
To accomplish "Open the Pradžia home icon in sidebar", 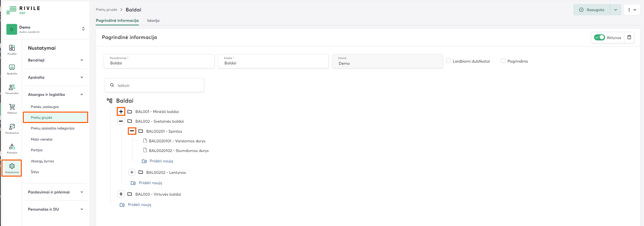I will pos(12,49).
